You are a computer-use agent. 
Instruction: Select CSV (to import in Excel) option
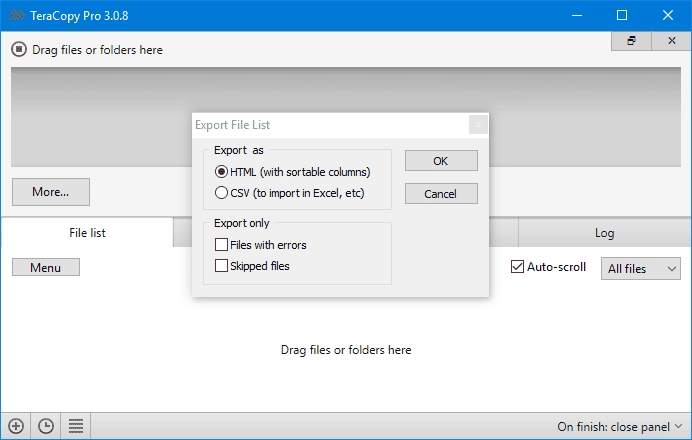[x=290, y=193]
